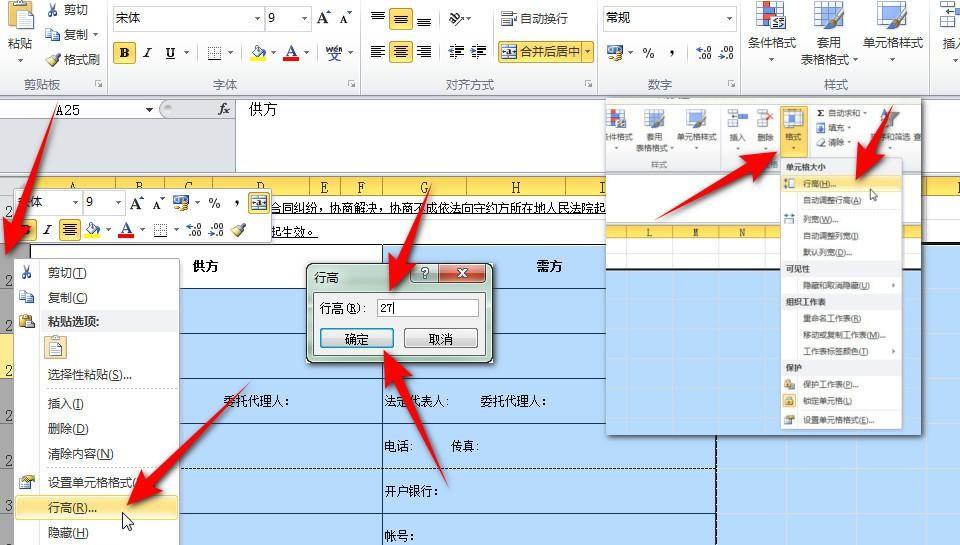Increase font size in main ribbon
The width and height of the screenshot is (960, 545).
click(x=324, y=18)
